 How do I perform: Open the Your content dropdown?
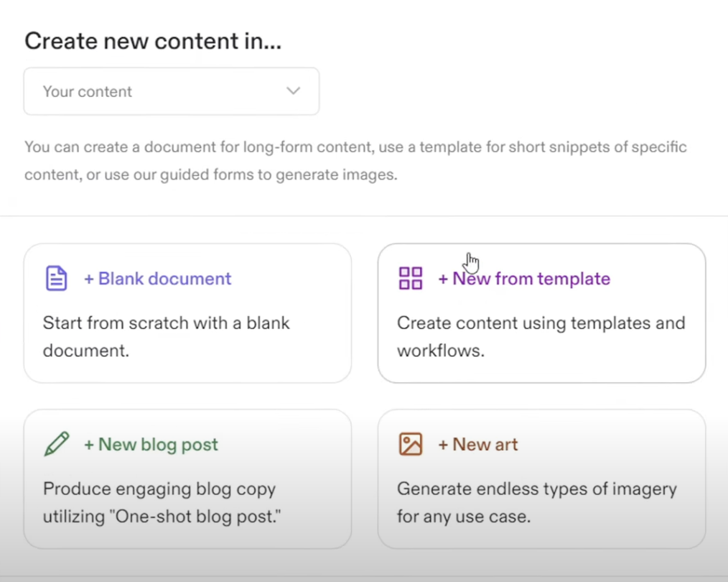tap(172, 91)
